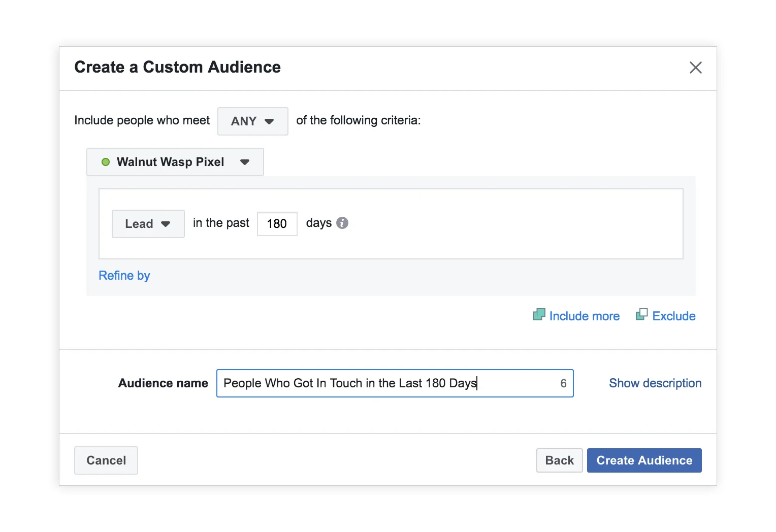The image size is (776, 532).
Task: Click the 'Audience name' label
Action: click(163, 383)
